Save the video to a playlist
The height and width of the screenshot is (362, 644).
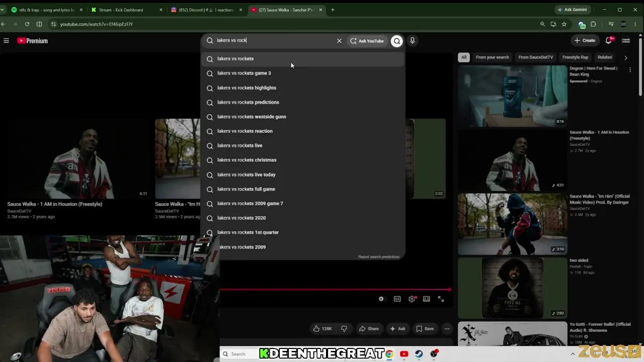pyautogui.click(x=425, y=329)
